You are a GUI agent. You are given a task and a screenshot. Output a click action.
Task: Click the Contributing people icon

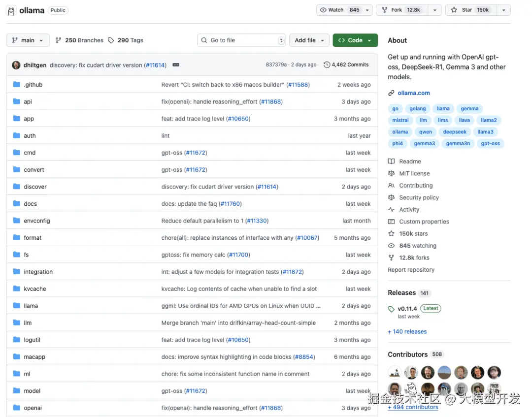[391, 186]
